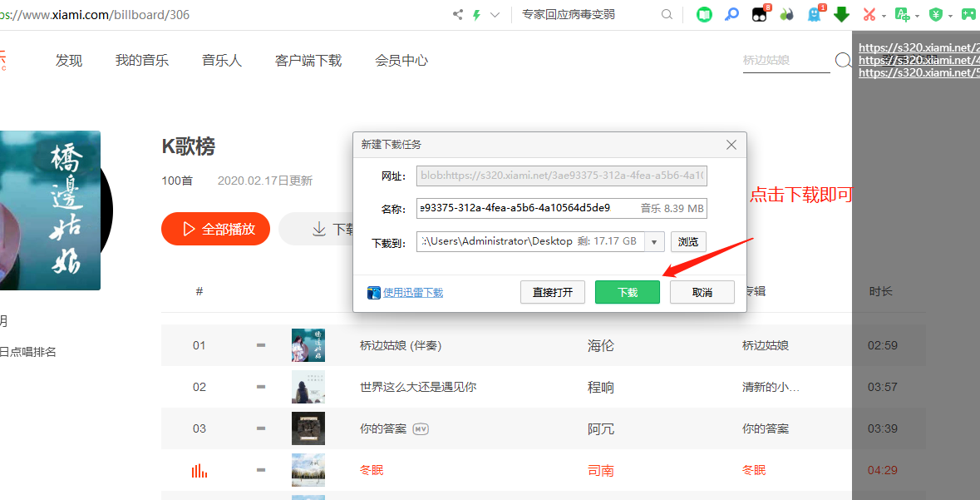Open the 客户端下载 navigation item

308,61
